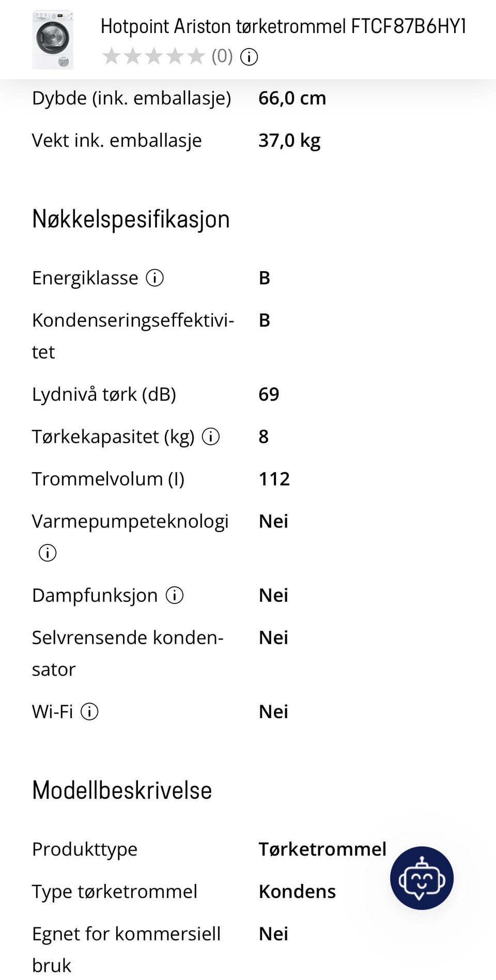This screenshot has height=980, width=496.
Task: Select the Energiklasse label text
Action: click(x=85, y=278)
